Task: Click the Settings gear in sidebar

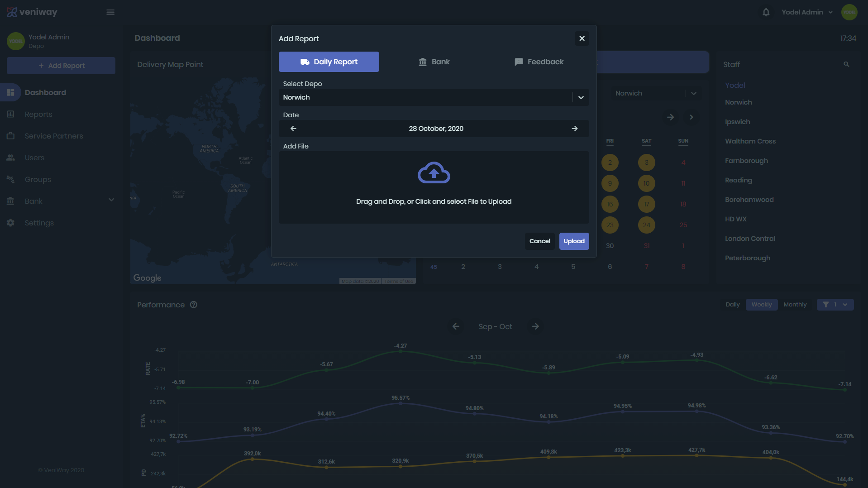Action: click(11, 223)
